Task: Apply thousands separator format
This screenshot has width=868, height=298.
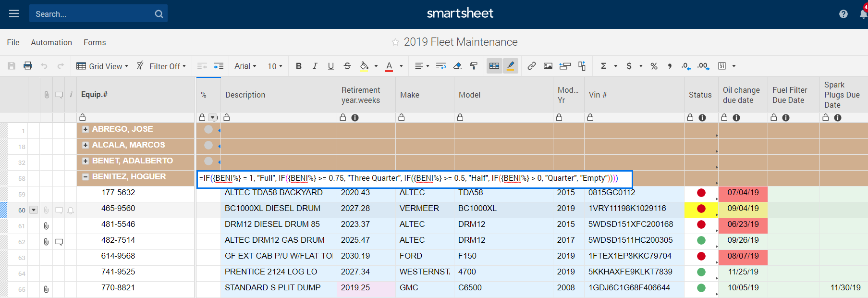Action: 670,66
